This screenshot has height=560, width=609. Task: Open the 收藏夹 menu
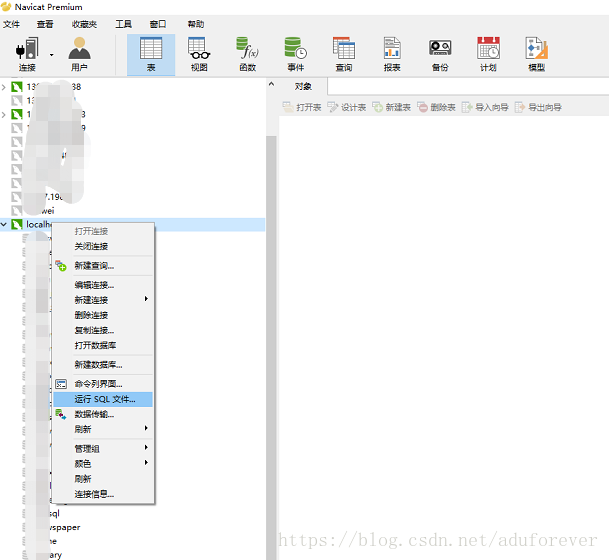click(84, 24)
